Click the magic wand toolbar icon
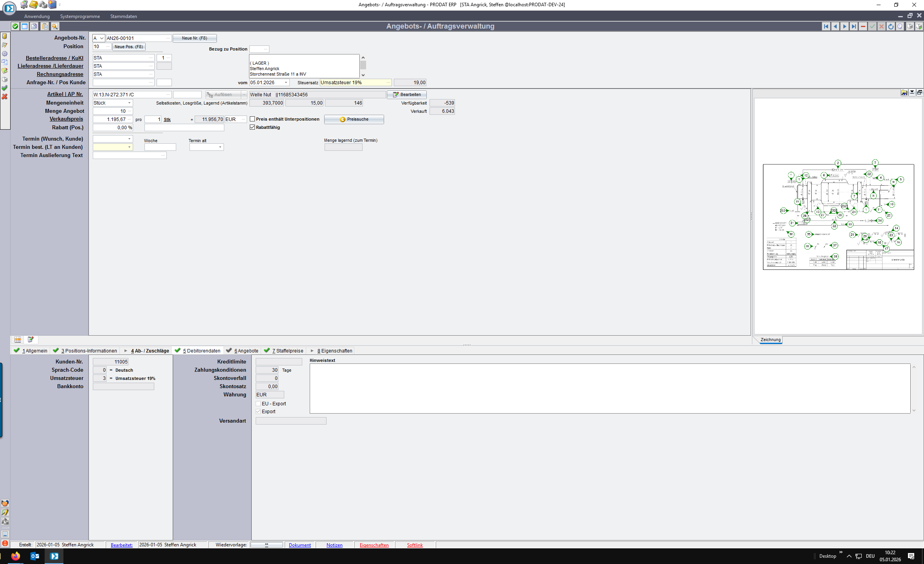The height and width of the screenshot is (564, 924). pyautogui.click(x=55, y=26)
